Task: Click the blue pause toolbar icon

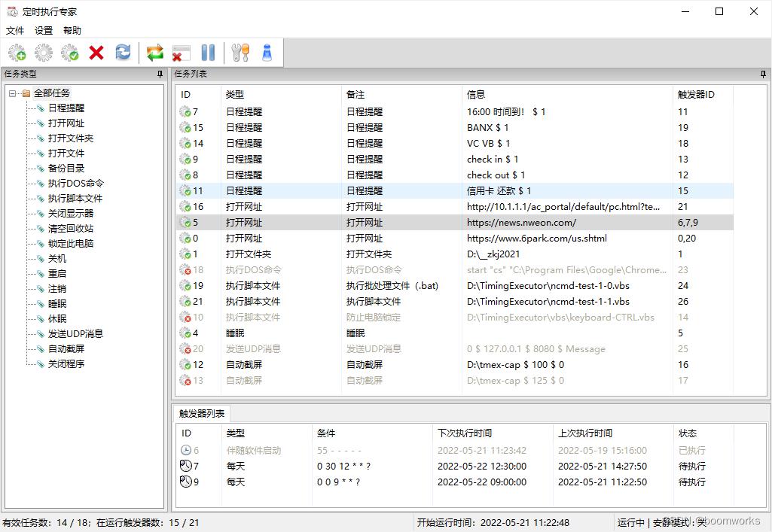Action: [x=209, y=53]
